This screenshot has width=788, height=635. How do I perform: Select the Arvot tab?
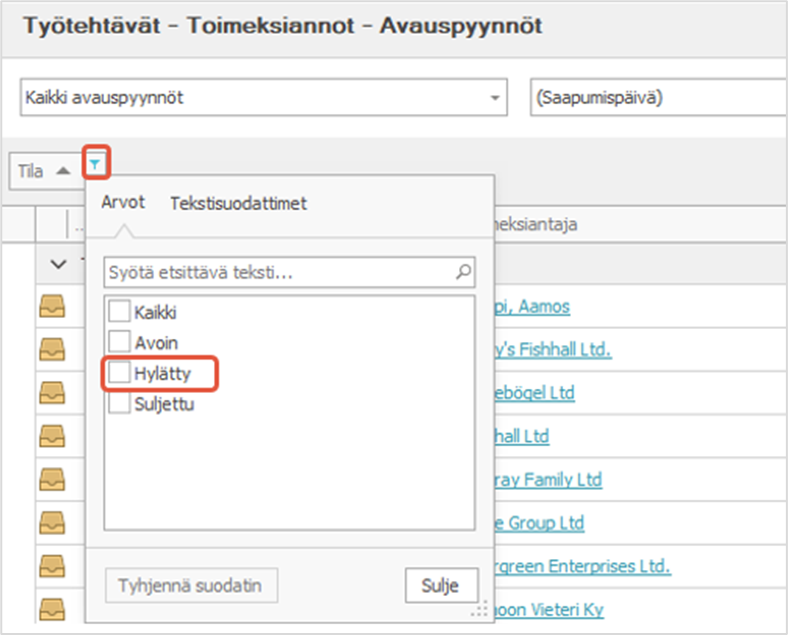[123, 202]
